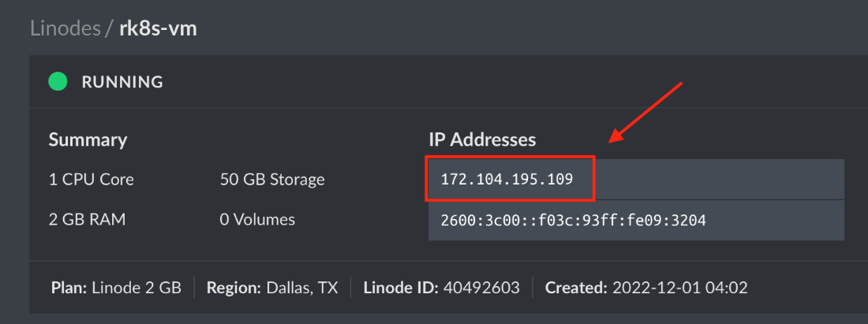
Task: Click the Summary heading
Action: point(88,140)
